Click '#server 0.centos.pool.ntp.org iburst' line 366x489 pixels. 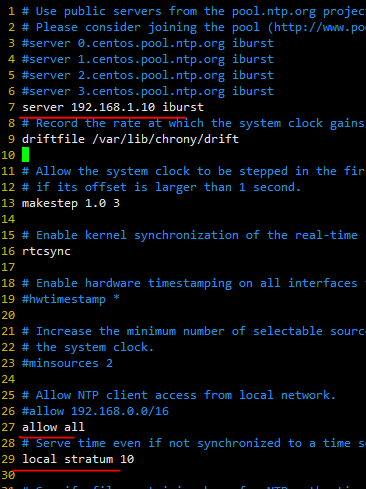(148, 43)
